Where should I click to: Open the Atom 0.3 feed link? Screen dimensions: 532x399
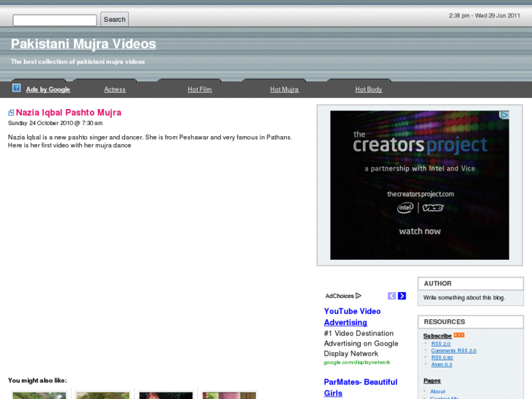pos(441,365)
